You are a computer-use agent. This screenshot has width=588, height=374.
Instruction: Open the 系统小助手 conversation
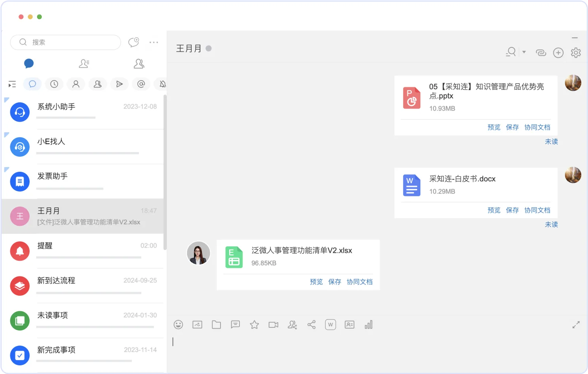click(82, 112)
